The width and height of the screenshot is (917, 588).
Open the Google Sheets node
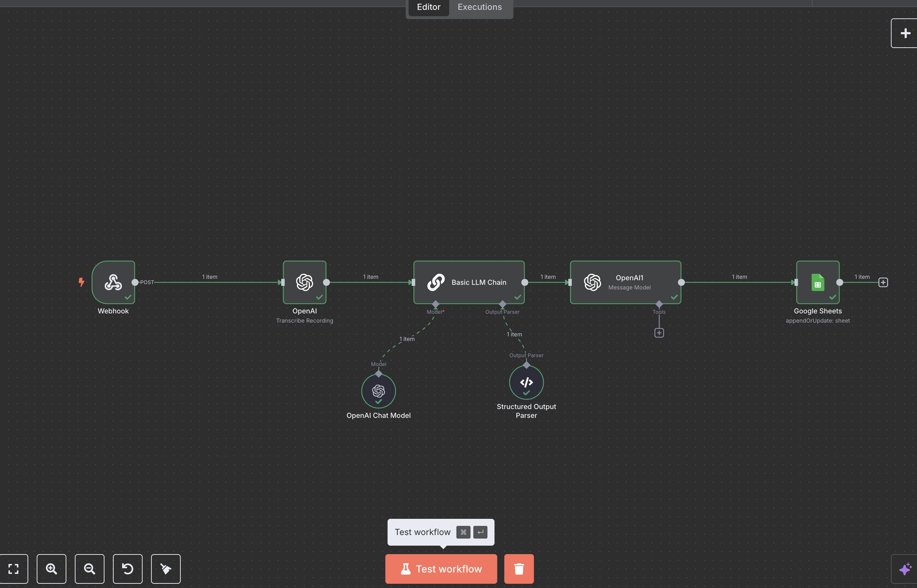coord(818,282)
